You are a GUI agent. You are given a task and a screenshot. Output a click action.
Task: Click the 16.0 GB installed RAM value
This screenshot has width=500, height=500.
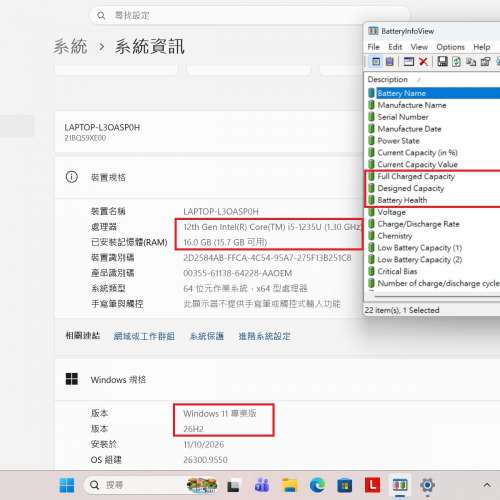pyautogui.click(x=225, y=242)
